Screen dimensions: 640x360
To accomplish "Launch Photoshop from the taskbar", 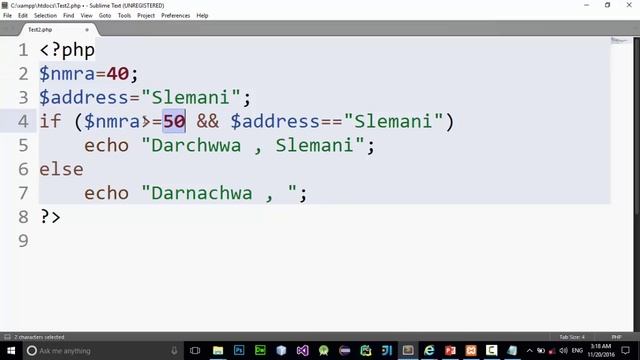I will click(x=239, y=351).
